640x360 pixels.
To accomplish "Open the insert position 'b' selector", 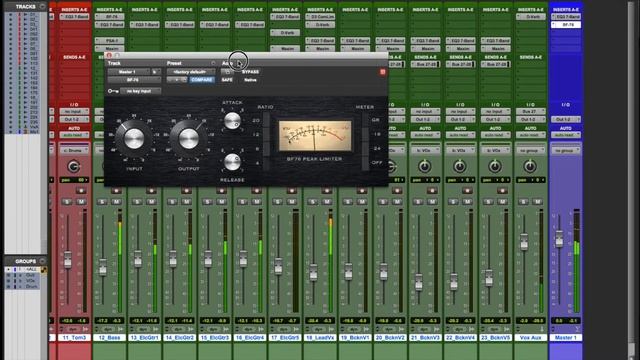I will click(155, 72).
